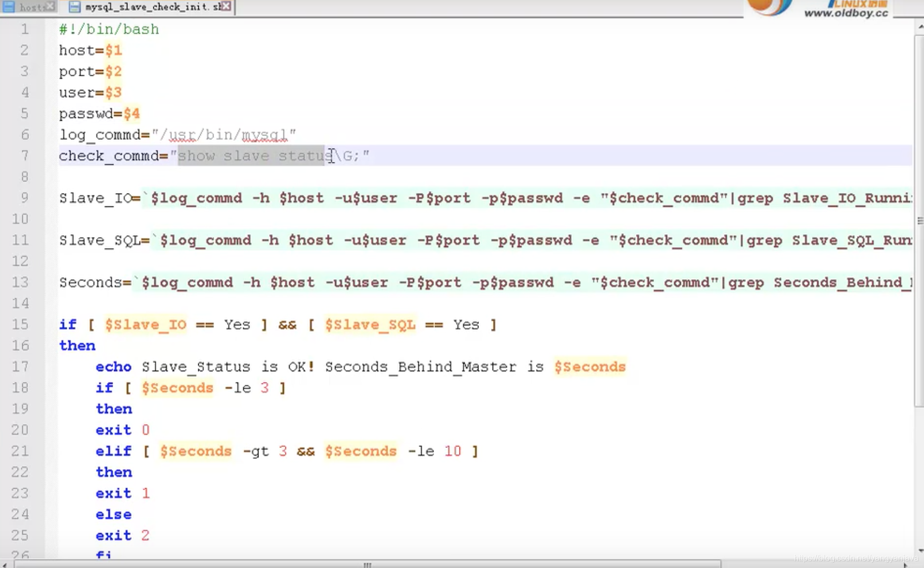
Task: Click the 'exit 1' statement
Action: [x=123, y=493]
